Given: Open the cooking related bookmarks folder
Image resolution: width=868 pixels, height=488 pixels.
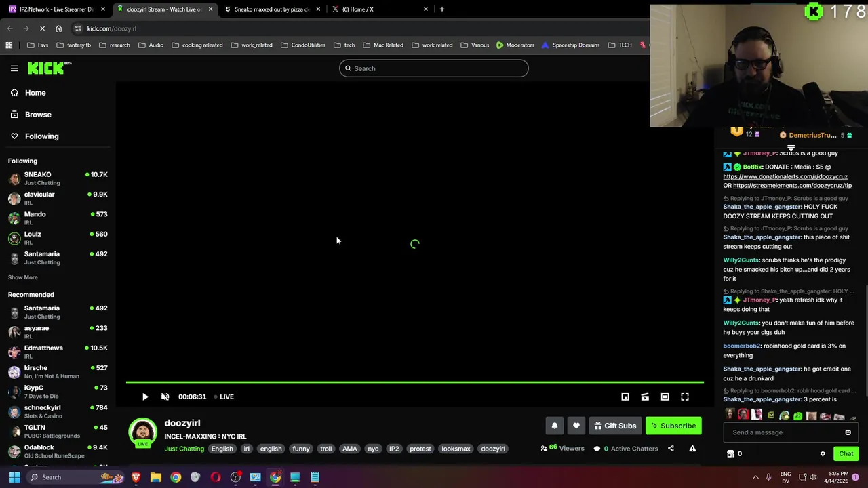Looking at the screenshot, I should (x=197, y=45).
